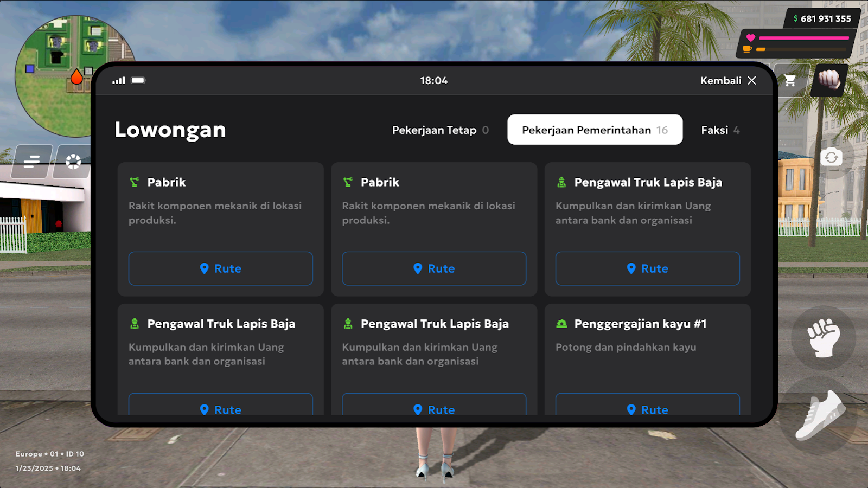Viewport: 868px width, 488px height.
Task: Click the pink heart health icon
Action: (x=751, y=38)
